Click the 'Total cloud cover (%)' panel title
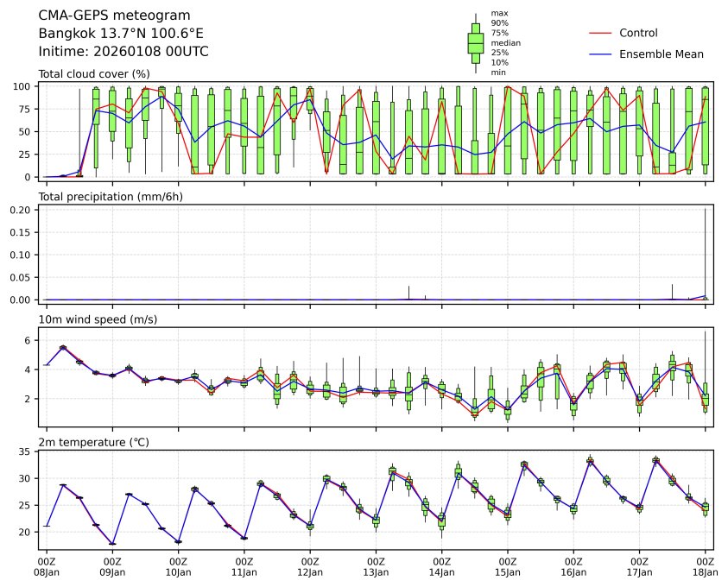The image size is (728, 587). [94, 73]
